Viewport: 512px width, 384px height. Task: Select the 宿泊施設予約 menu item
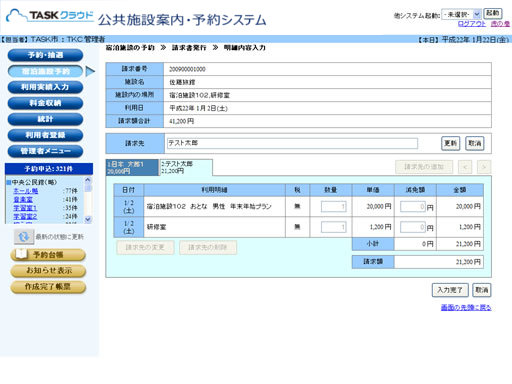tap(45, 71)
